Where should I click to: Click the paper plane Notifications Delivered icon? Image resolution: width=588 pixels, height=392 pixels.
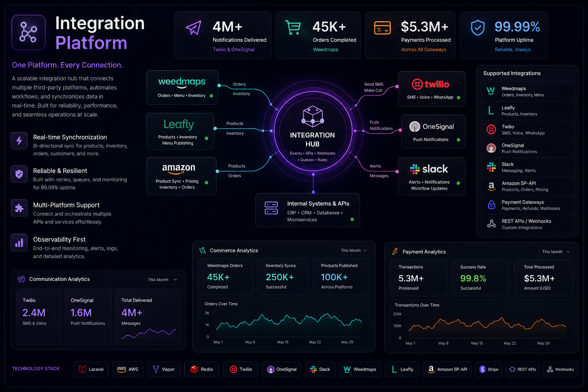[x=194, y=28]
